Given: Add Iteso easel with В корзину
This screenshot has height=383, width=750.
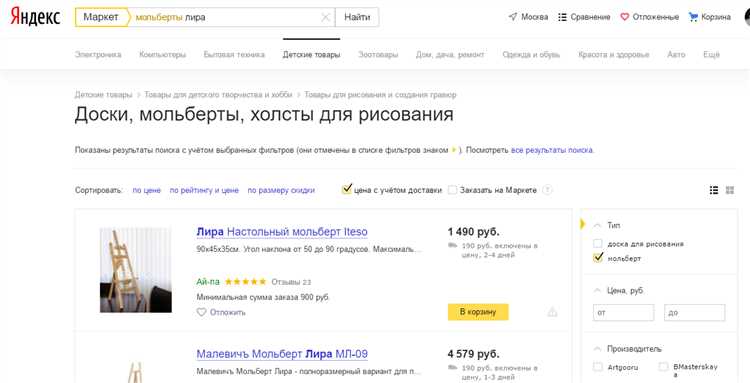Looking at the screenshot, I should tap(478, 312).
